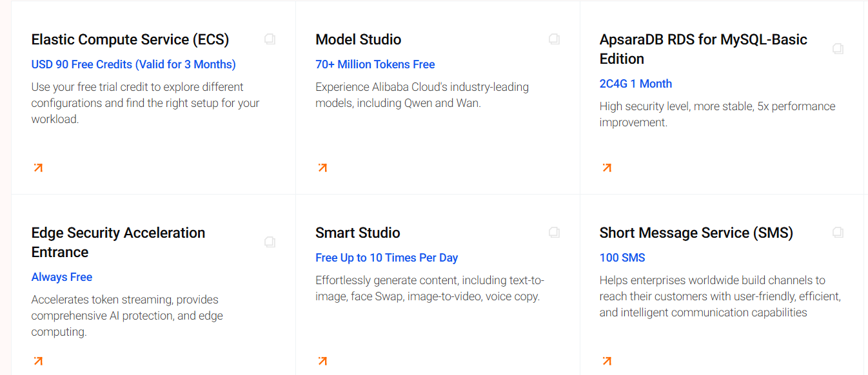Click the arrow on the Short Message Service card
Image resolution: width=868 pixels, height=375 pixels.
(607, 361)
